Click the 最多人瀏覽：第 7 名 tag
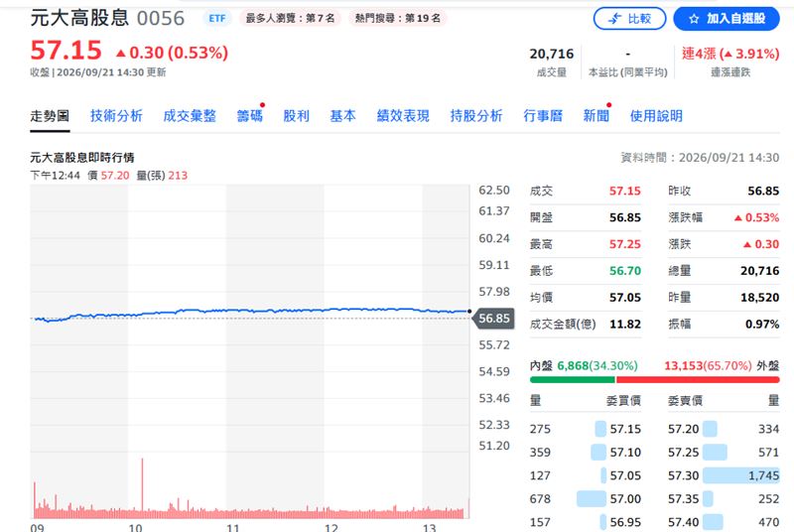794x532 pixels. point(290,18)
